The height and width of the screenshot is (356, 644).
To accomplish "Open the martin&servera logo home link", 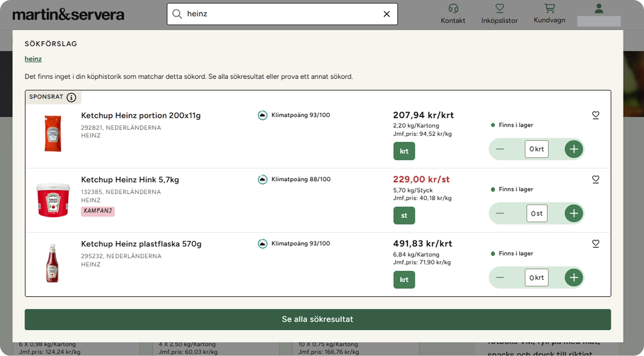I will coord(68,15).
